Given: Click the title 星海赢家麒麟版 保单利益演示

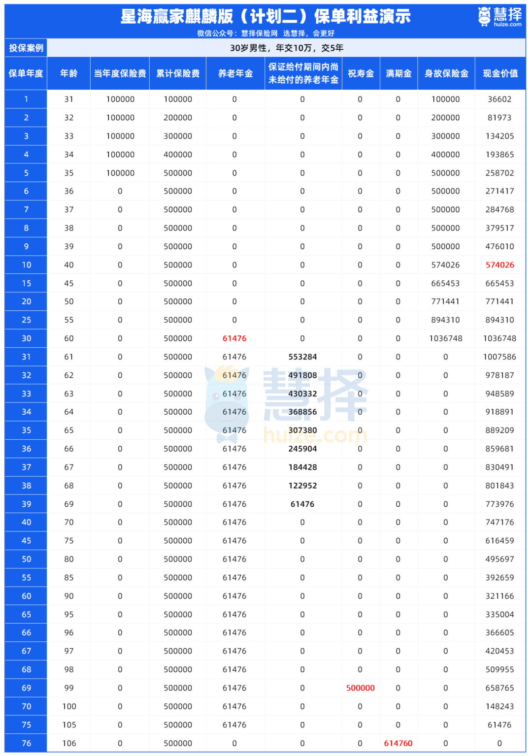Looking at the screenshot, I should tap(266, 16).
